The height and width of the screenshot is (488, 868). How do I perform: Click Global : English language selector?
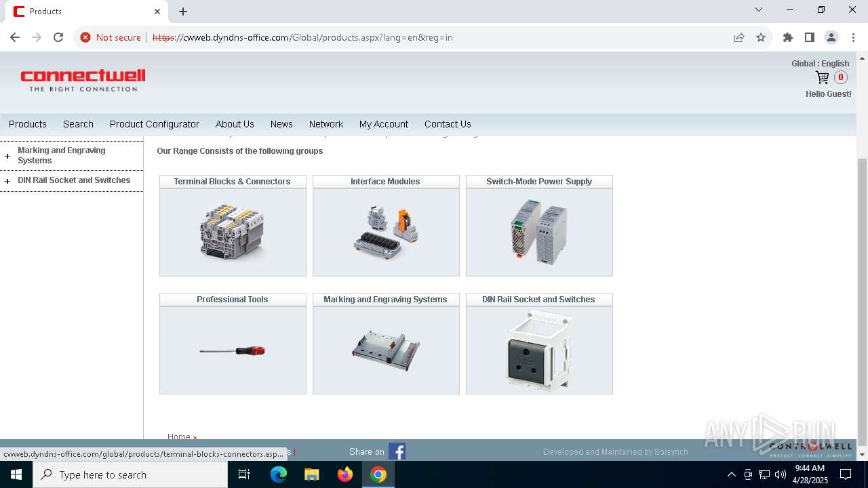coord(821,64)
